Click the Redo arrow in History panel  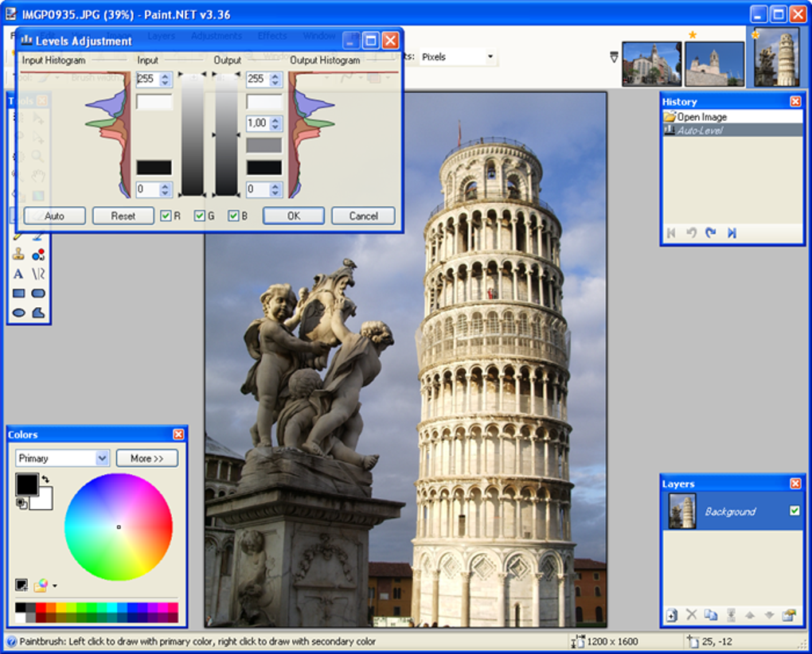click(x=710, y=233)
